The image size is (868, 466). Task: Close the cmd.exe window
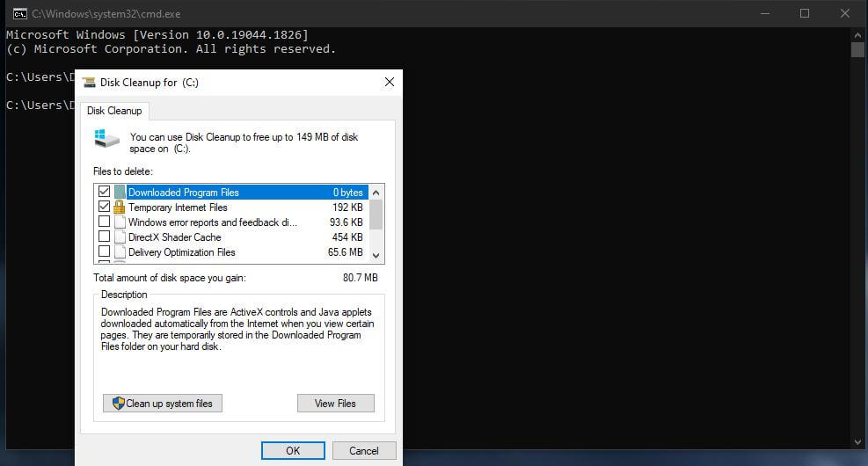pyautogui.click(x=845, y=13)
